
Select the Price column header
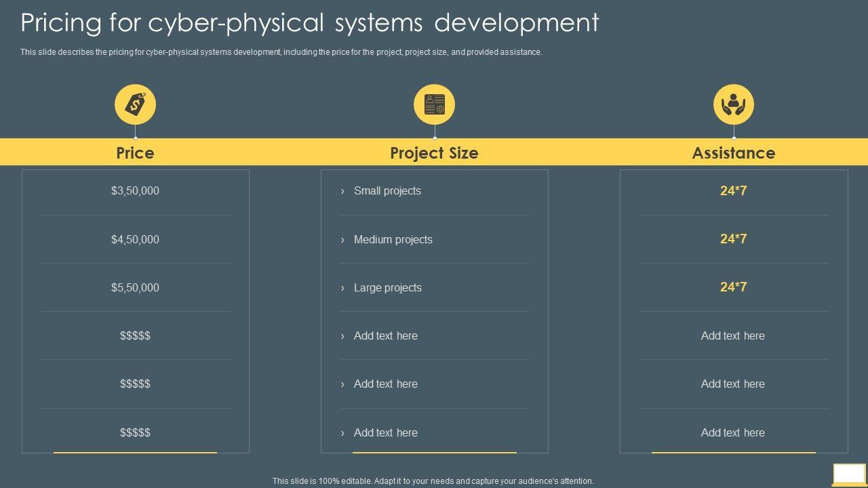point(135,153)
